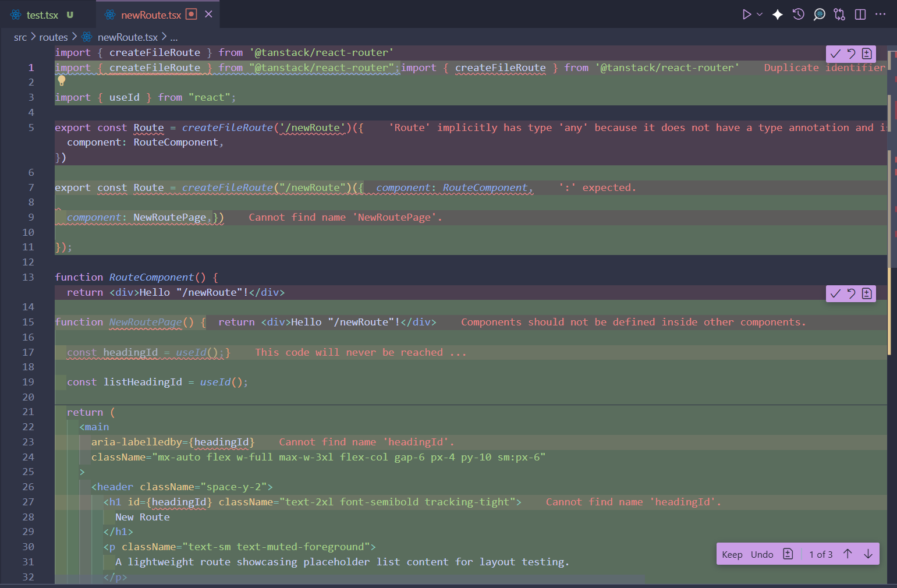Click the sparkle AI assistant icon
The width and height of the screenshot is (897, 588).
pos(778,15)
